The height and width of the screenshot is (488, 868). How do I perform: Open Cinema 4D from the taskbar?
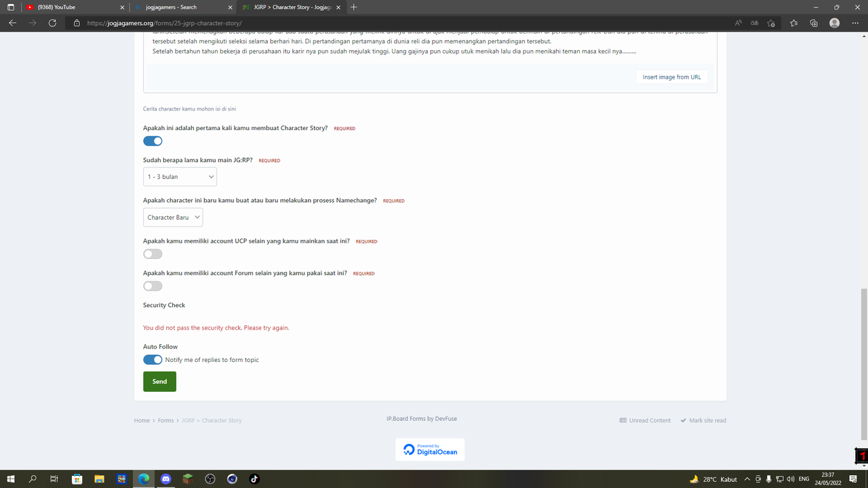(x=233, y=479)
